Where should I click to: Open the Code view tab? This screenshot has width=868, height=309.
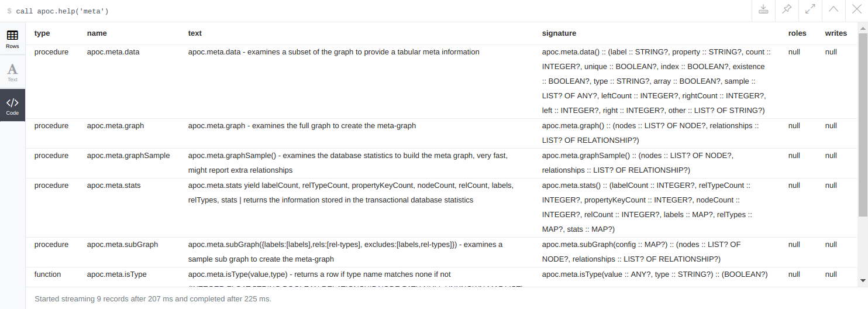pyautogui.click(x=12, y=106)
